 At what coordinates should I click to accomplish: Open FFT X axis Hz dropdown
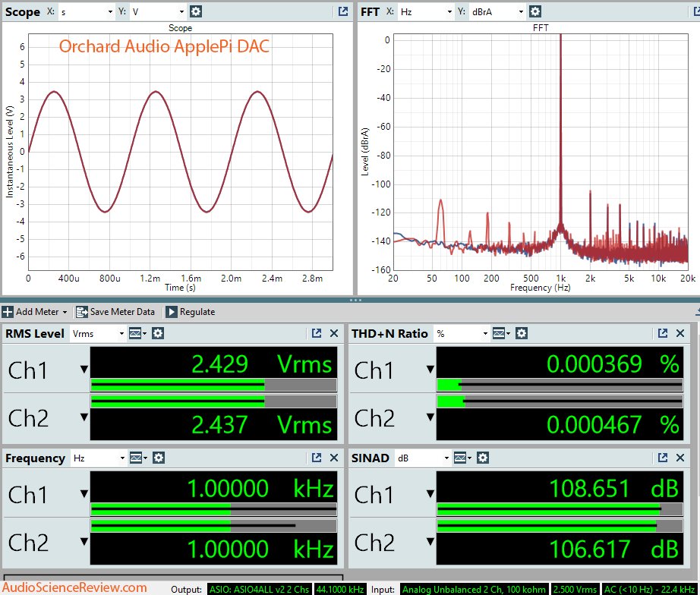426,12
